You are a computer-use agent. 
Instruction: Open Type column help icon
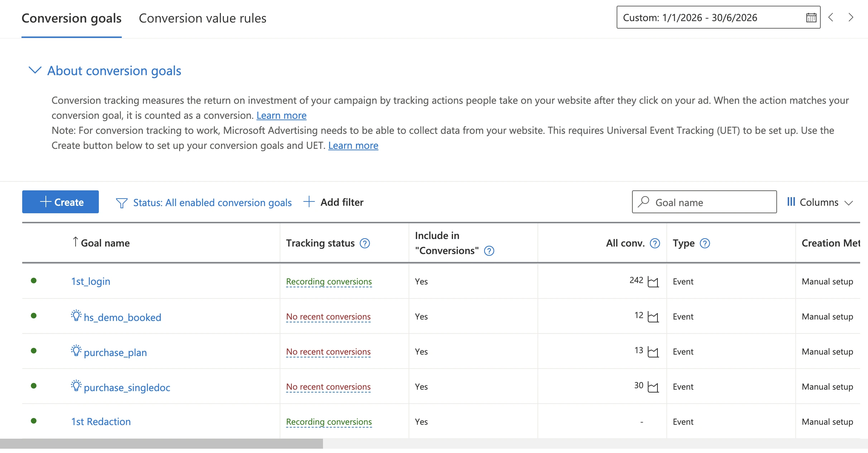(x=705, y=243)
